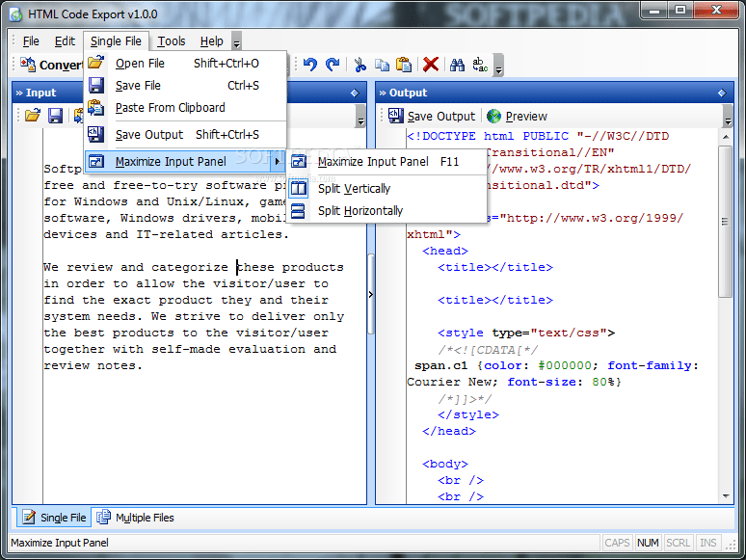Collapse the Input panel via its chevron
The height and width of the screenshot is (560, 746).
(19, 93)
